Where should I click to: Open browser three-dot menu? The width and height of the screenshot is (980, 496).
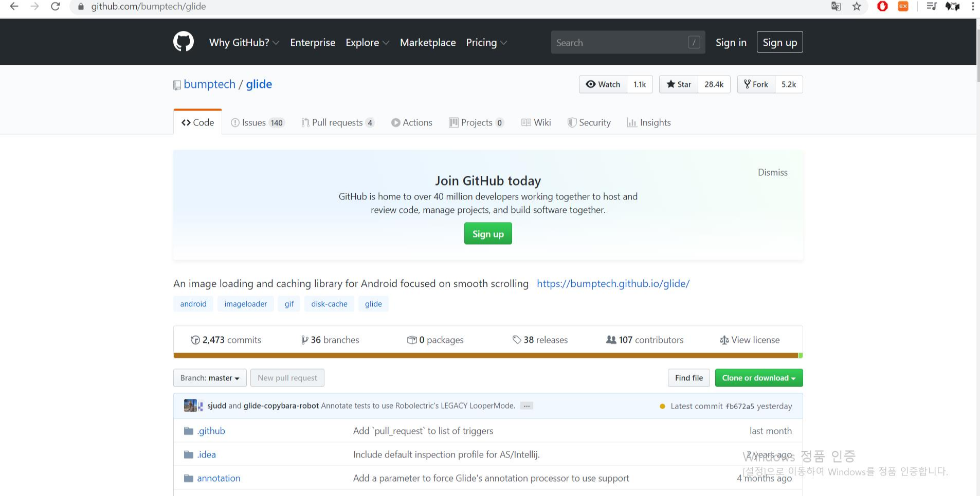973,6
